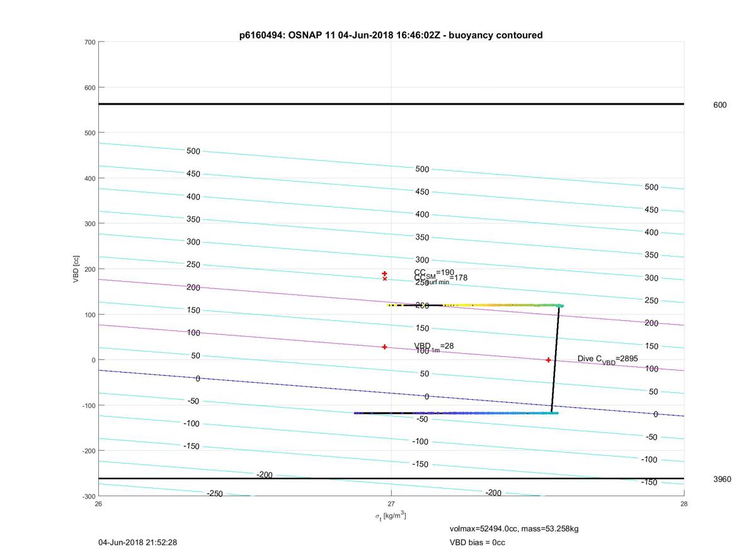This screenshot has width=756, height=558.
Task: Click y-axis tick label '700'
Action: pyautogui.click(x=89, y=42)
